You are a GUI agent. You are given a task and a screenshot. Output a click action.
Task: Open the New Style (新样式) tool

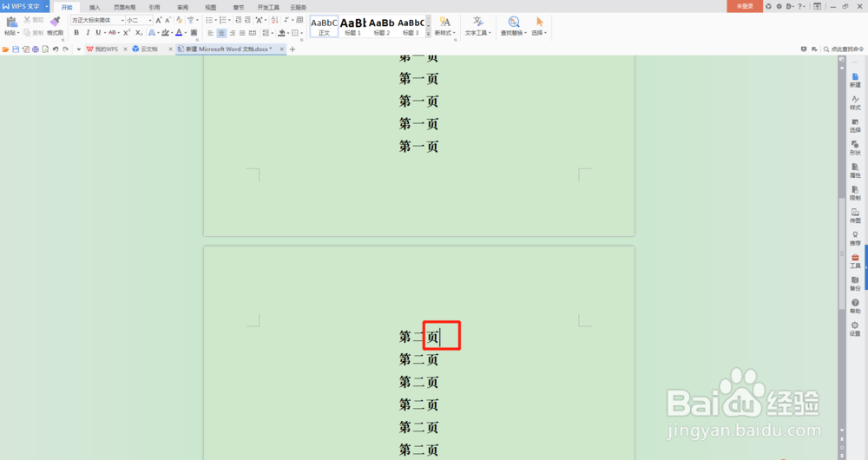tap(445, 25)
